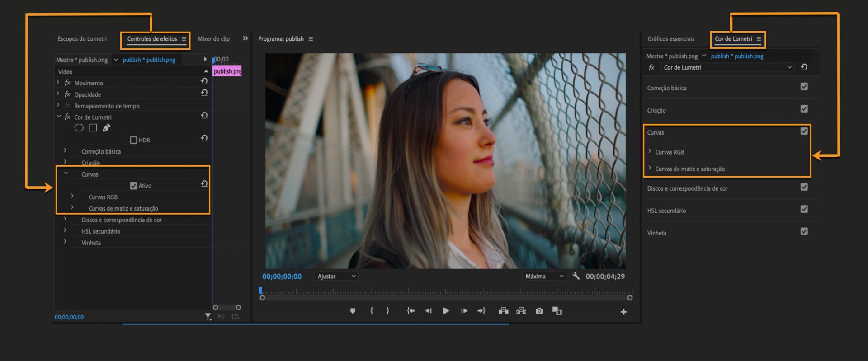Image resolution: width=868 pixels, height=361 pixels.
Task: Open Cor de Lumetri effect selector dropdown
Action: pos(727,67)
